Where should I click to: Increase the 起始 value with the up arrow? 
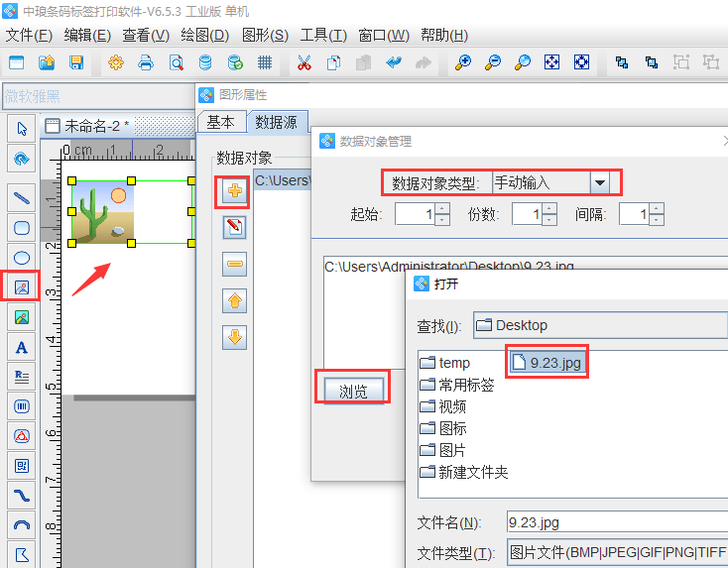[x=442, y=208]
